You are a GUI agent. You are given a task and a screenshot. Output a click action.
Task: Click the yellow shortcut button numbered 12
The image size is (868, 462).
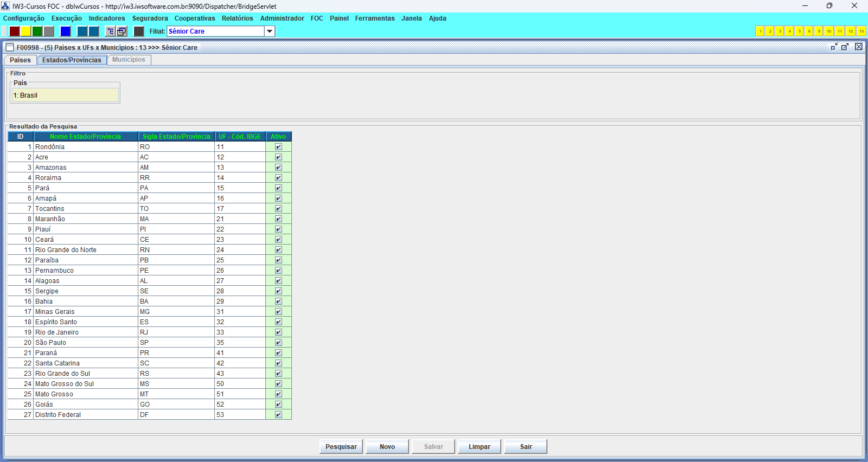click(851, 31)
